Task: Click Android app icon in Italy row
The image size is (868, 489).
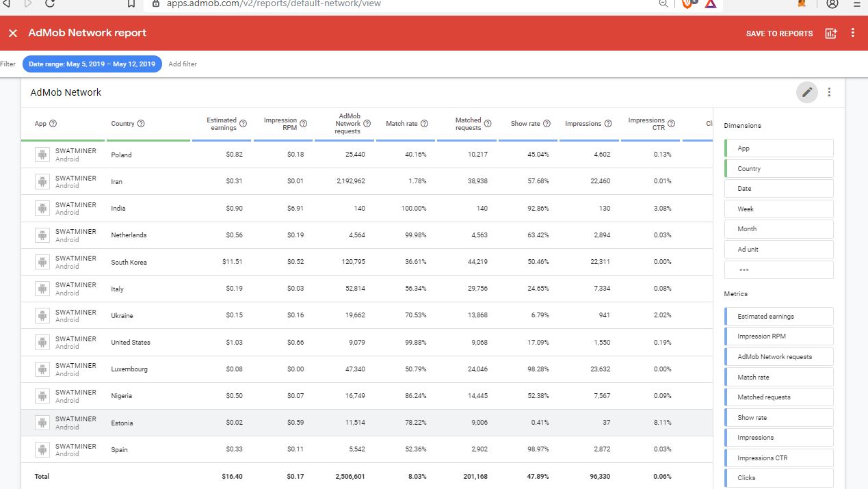Action: pyautogui.click(x=43, y=289)
